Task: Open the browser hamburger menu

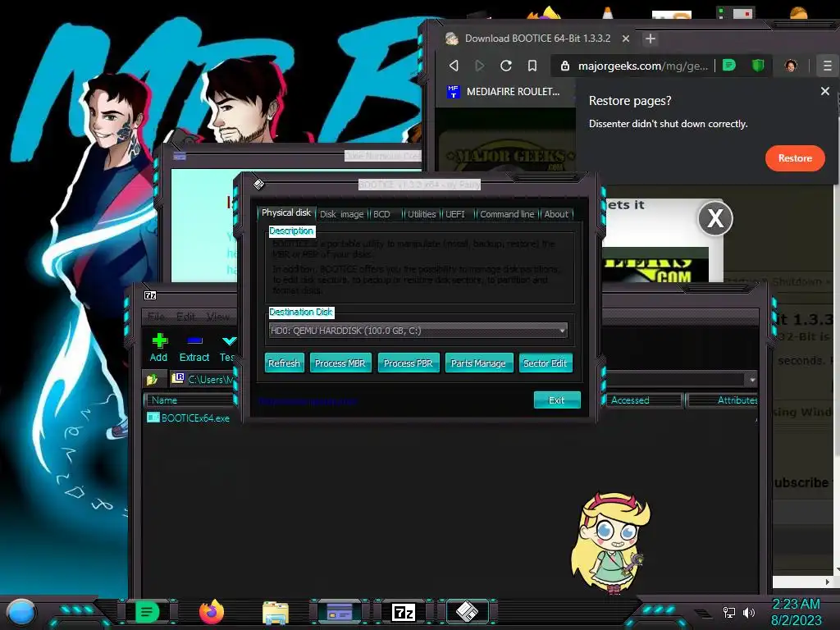Action: (827, 66)
